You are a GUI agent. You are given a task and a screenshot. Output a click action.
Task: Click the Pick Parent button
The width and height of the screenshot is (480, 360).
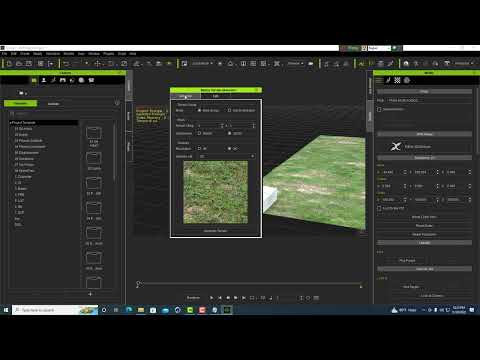pyautogui.click(x=407, y=260)
